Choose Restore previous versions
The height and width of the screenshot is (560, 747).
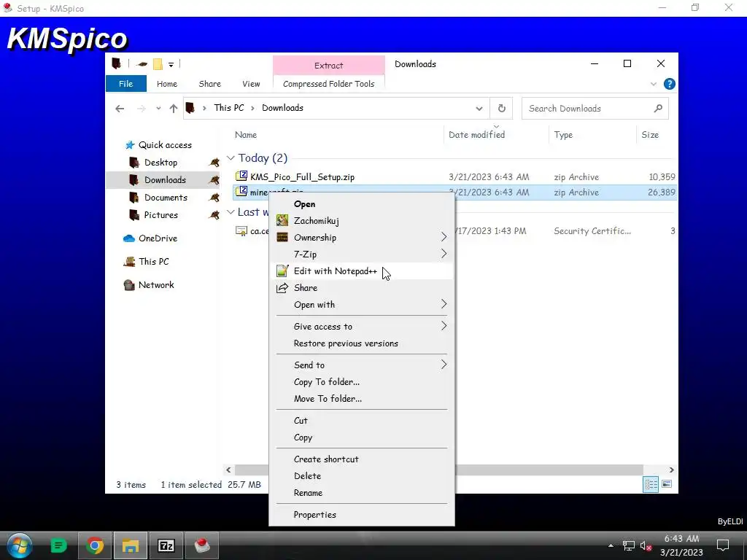click(362, 343)
